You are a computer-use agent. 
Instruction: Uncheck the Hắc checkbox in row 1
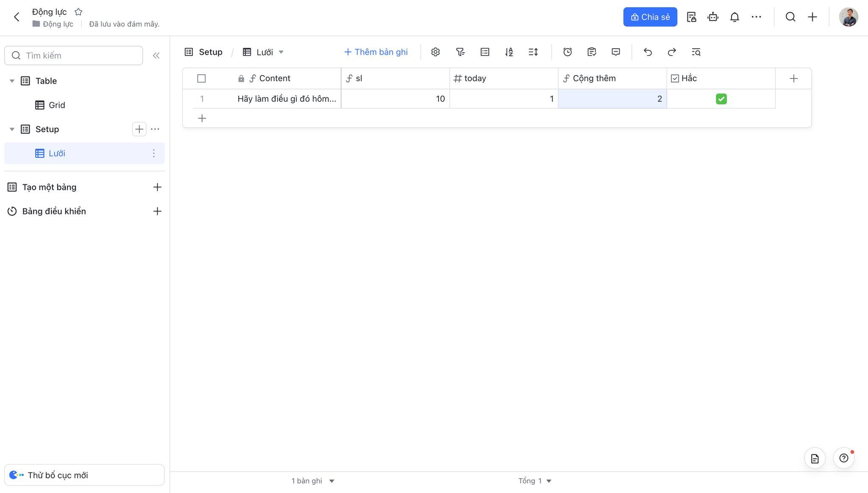[x=721, y=99]
